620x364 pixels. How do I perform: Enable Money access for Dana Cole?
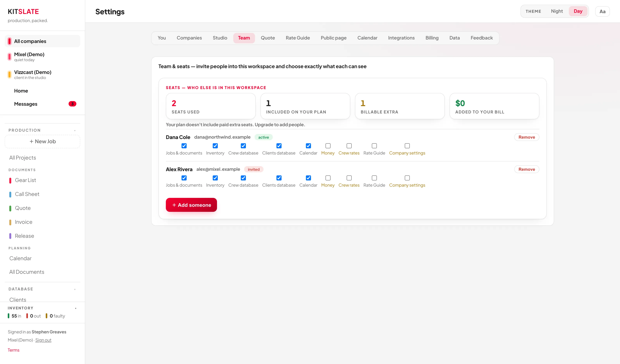pos(328,146)
